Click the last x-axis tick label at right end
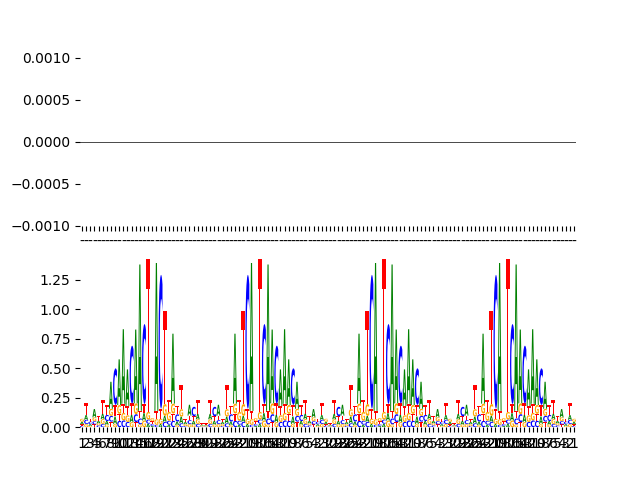The width and height of the screenshot is (640, 480). (x=571, y=443)
